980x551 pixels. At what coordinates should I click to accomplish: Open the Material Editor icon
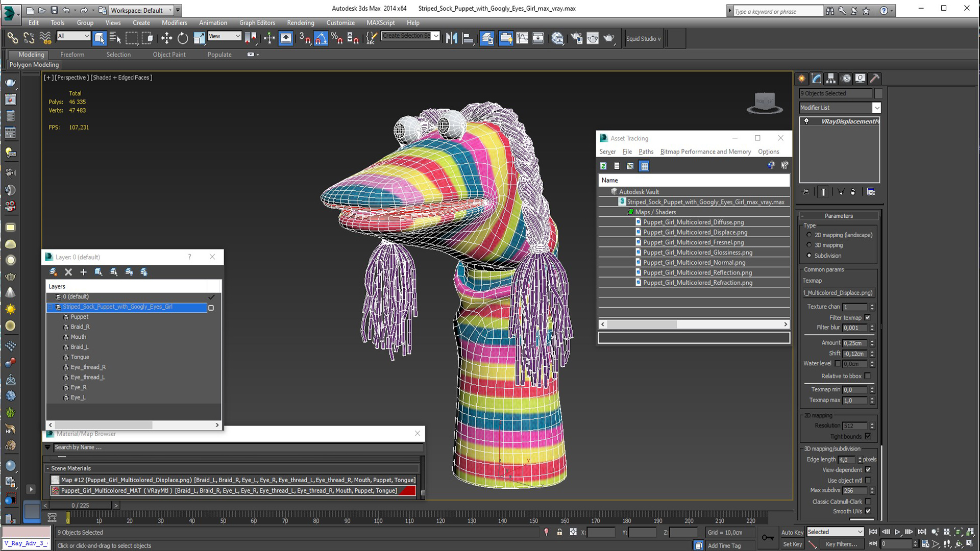click(x=557, y=38)
